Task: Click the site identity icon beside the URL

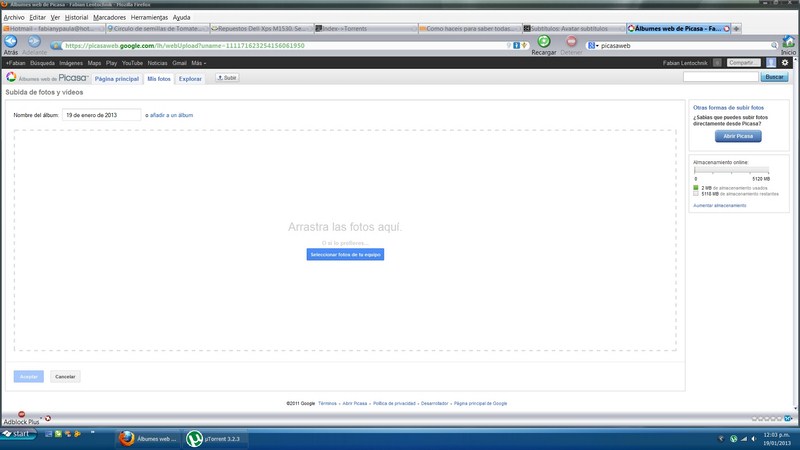Action: tap(56, 45)
